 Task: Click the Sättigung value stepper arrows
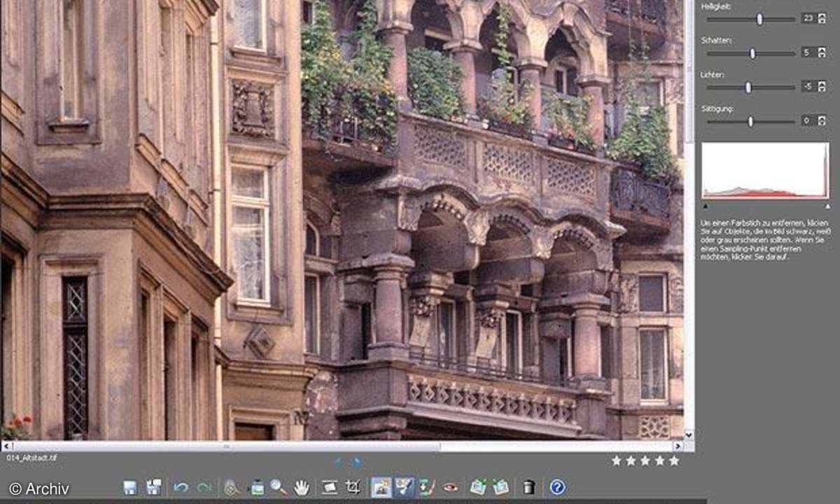(822, 121)
